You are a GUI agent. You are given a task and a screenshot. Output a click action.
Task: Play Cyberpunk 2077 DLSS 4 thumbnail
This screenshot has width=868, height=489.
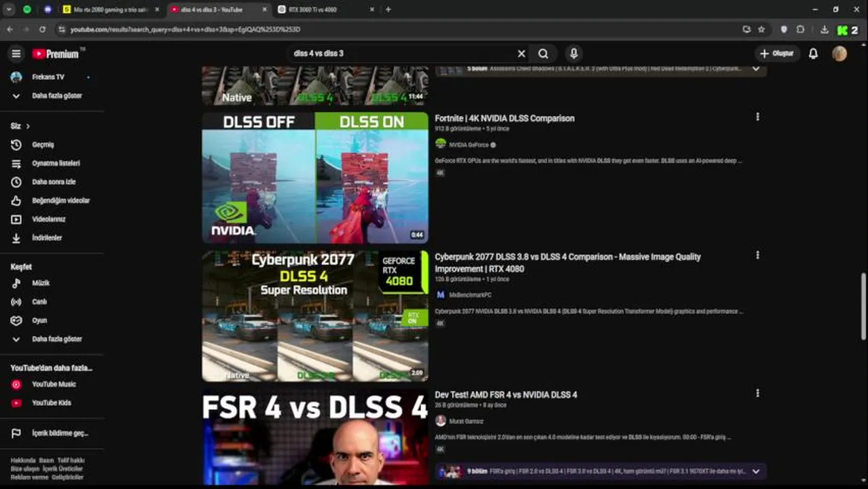coord(315,316)
